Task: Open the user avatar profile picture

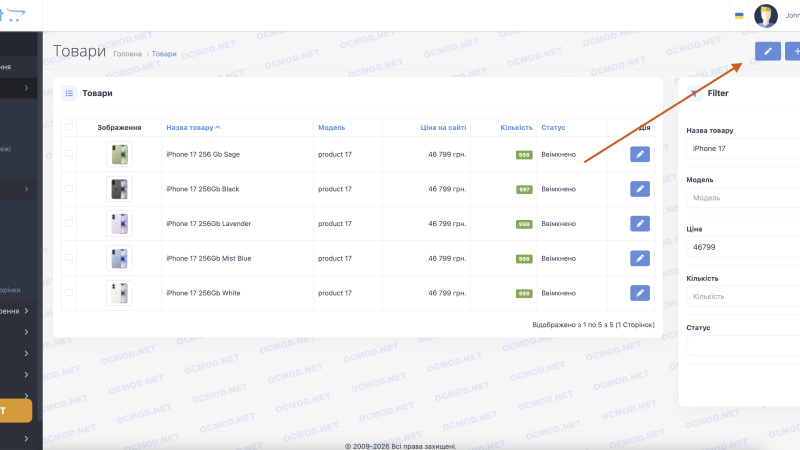Action: (x=766, y=16)
